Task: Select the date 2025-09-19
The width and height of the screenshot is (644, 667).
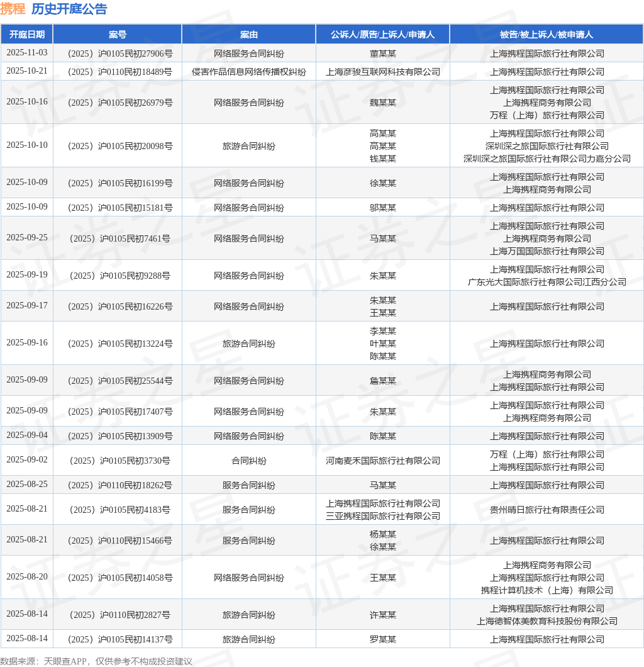Action: pos(27,274)
